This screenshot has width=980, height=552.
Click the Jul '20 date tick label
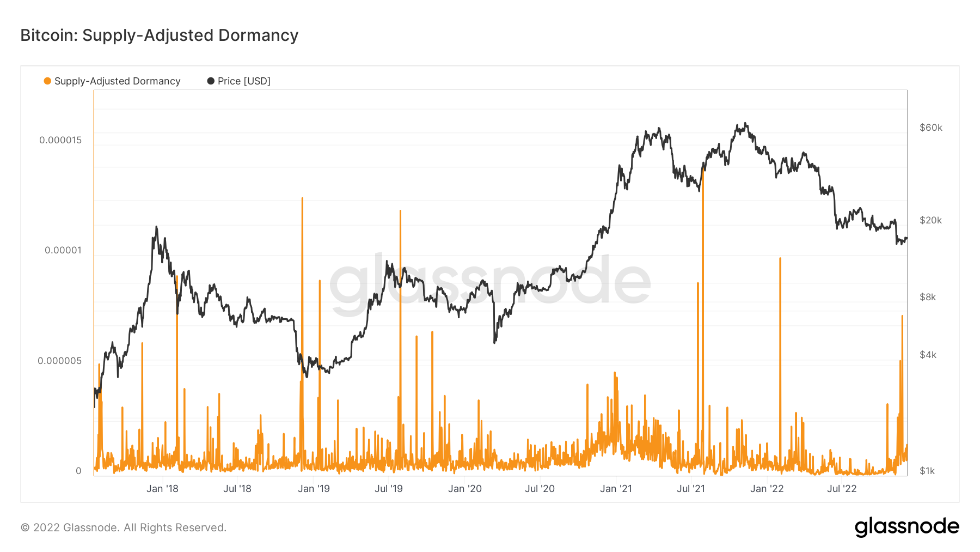pos(540,489)
